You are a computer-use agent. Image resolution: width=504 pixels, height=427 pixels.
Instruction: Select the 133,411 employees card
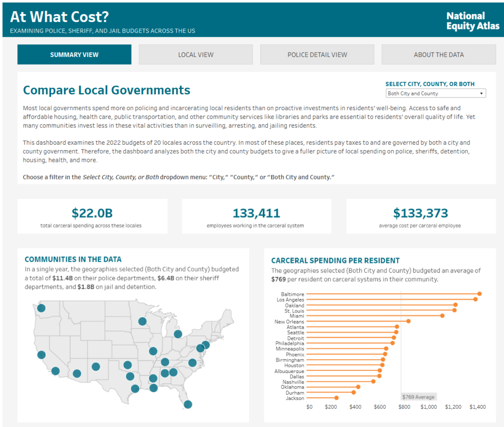256,216
